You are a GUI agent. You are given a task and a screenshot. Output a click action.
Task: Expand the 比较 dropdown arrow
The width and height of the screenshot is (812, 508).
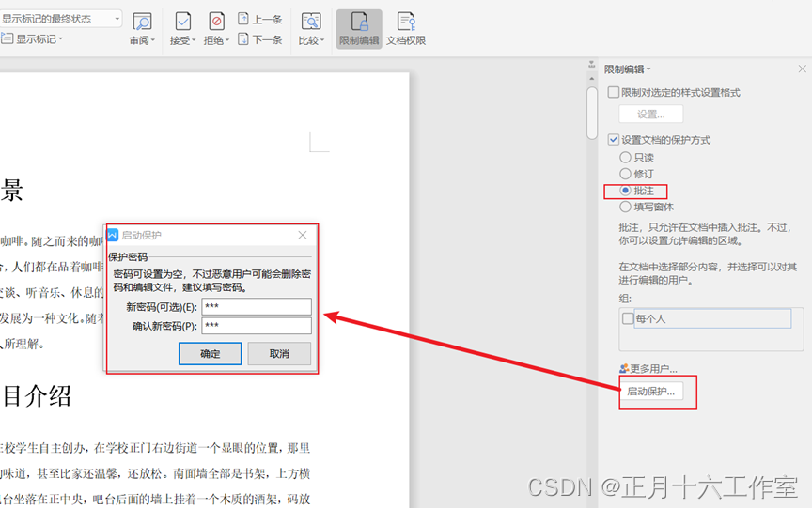(x=321, y=40)
